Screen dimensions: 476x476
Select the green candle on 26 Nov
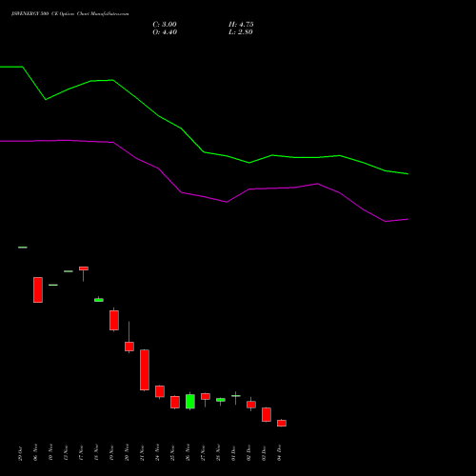tap(190, 401)
